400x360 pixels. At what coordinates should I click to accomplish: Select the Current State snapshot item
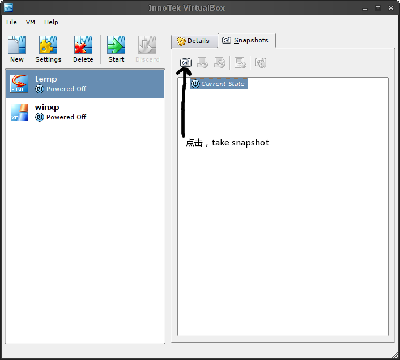coord(219,84)
